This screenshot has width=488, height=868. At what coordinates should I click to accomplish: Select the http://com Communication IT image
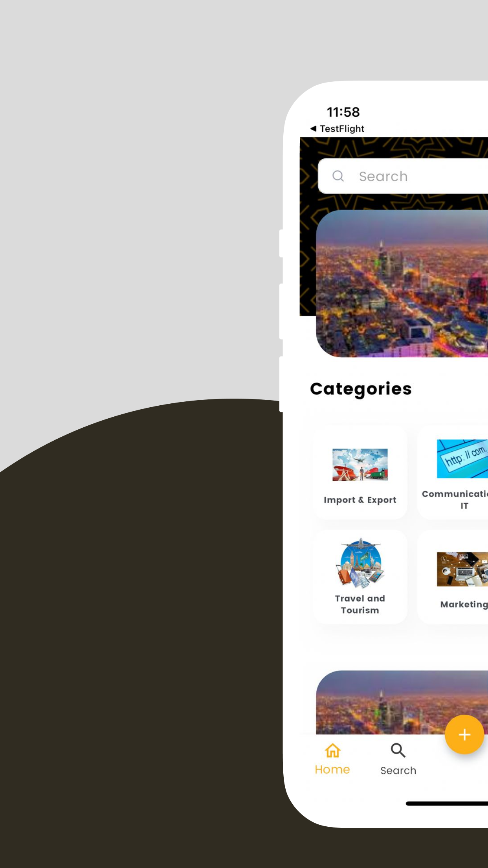462,459
